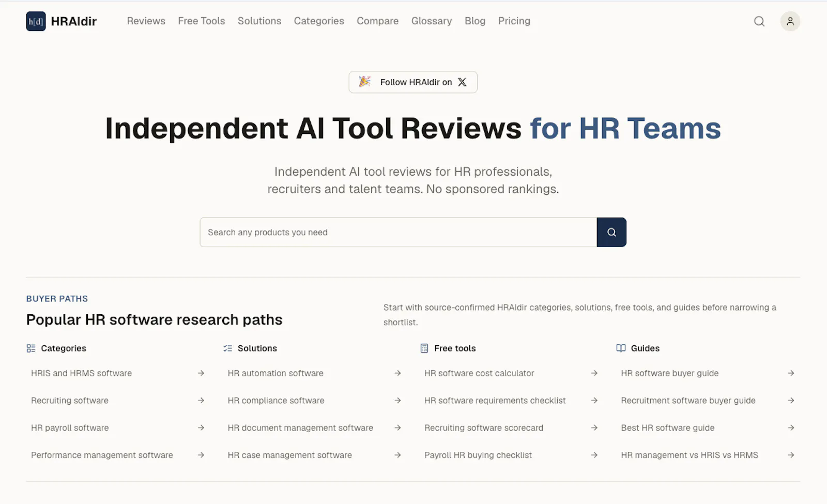This screenshot has width=827, height=504.
Task: Open the header search icon
Action: tap(759, 21)
